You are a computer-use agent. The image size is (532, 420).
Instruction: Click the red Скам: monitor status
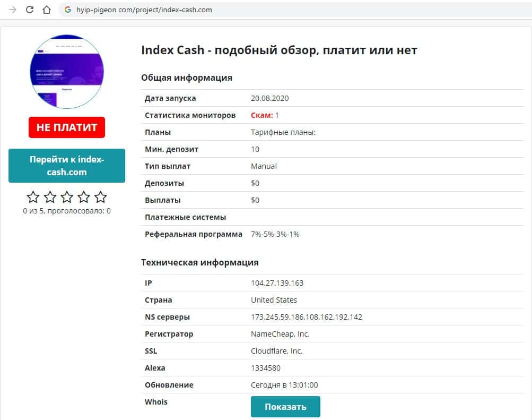pos(262,115)
